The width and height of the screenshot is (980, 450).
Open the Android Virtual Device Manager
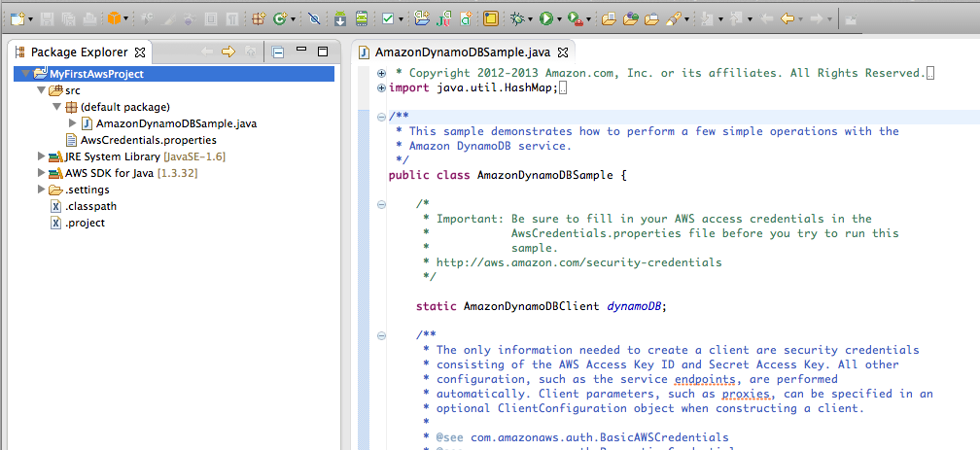(361, 18)
